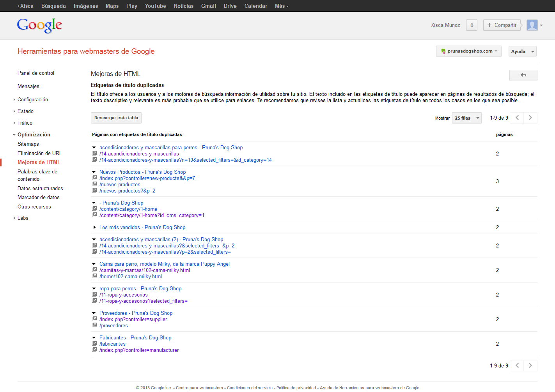Click external-link icon beside /14-acondicionadores-y-mascarillas

pyautogui.click(x=94, y=153)
